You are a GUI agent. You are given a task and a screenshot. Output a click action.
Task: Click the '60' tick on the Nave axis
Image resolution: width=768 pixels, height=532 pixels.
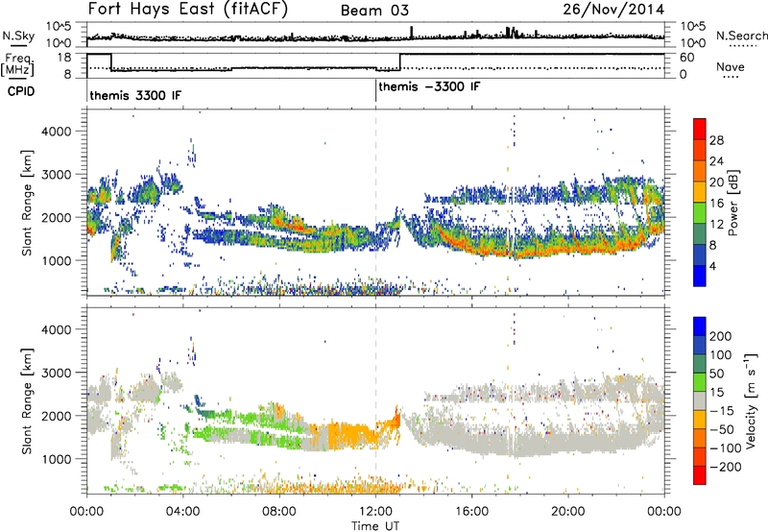[x=687, y=58]
